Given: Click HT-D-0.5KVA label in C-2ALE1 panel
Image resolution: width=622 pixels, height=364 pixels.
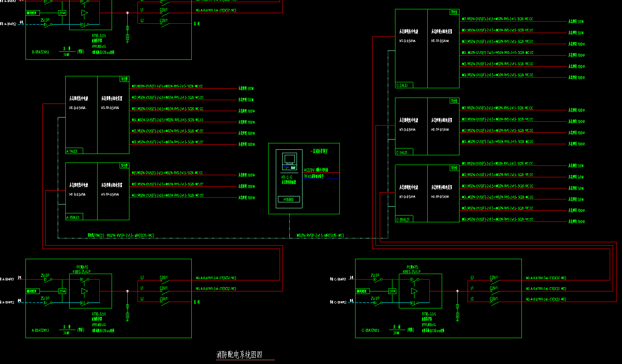Looking at the screenshot, I should click(407, 41).
